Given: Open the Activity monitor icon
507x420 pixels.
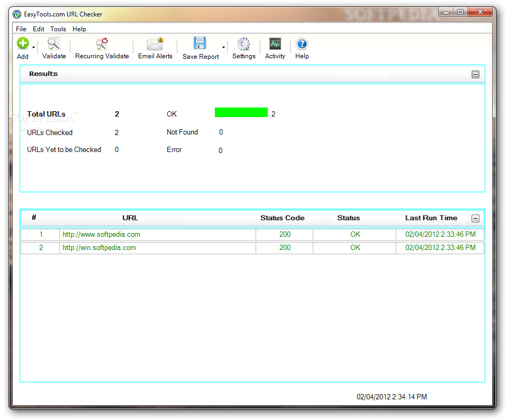Looking at the screenshot, I should 275,43.
